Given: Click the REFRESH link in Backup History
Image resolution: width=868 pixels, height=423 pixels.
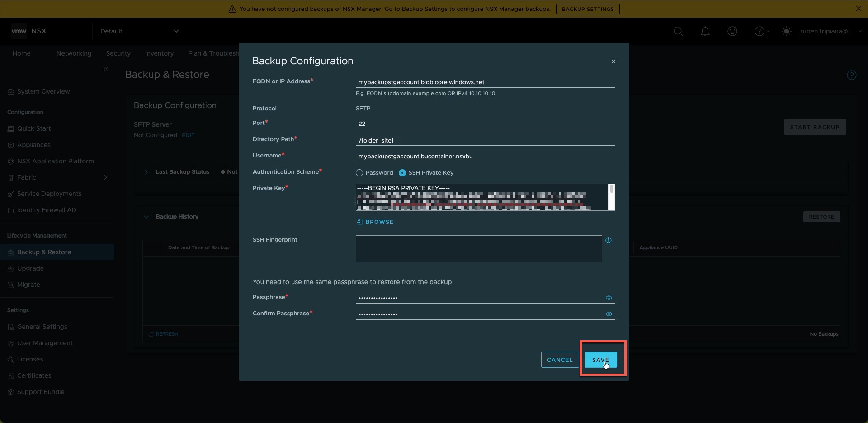Looking at the screenshot, I should tap(163, 334).
